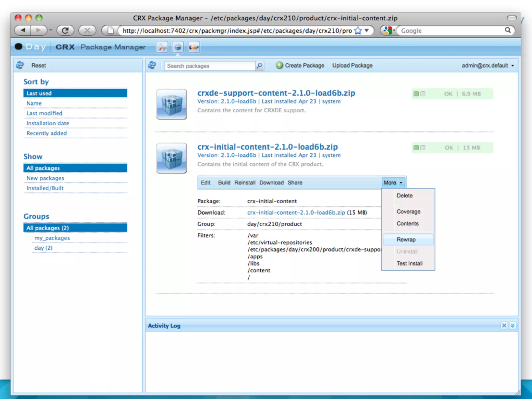Click crx-initial-content-2.1.0-load6b.zip download link
The width and height of the screenshot is (532, 399).
click(296, 212)
